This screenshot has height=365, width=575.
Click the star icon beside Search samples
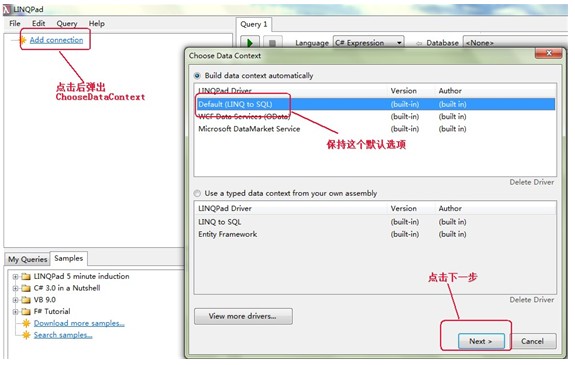click(26, 335)
